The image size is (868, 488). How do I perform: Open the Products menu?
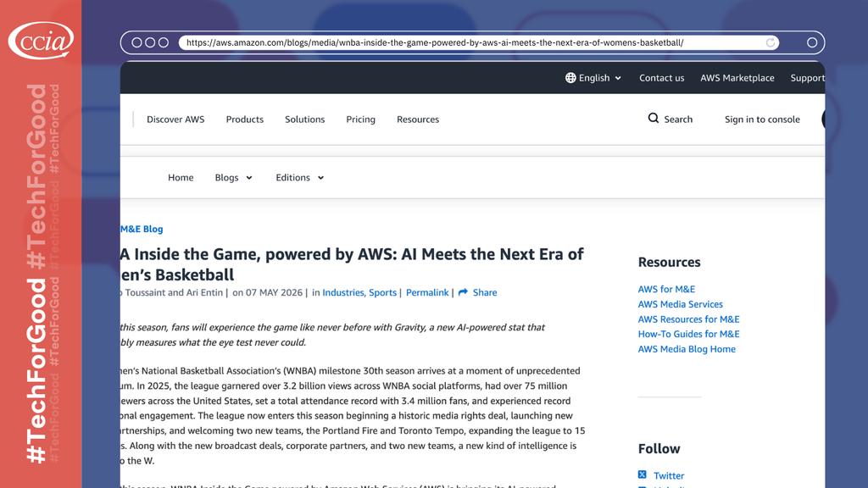click(x=245, y=119)
